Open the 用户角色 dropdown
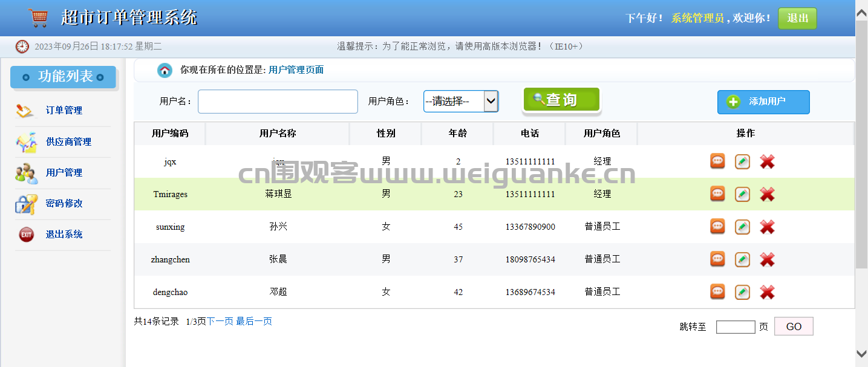Viewport: 868px width, 367px height. pyautogui.click(x=461, y=102)
